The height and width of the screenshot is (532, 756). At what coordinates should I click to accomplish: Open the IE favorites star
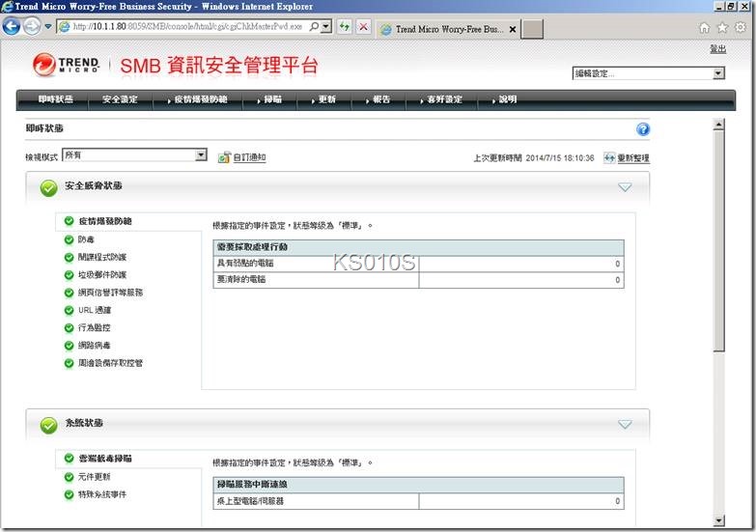point(722,28)
